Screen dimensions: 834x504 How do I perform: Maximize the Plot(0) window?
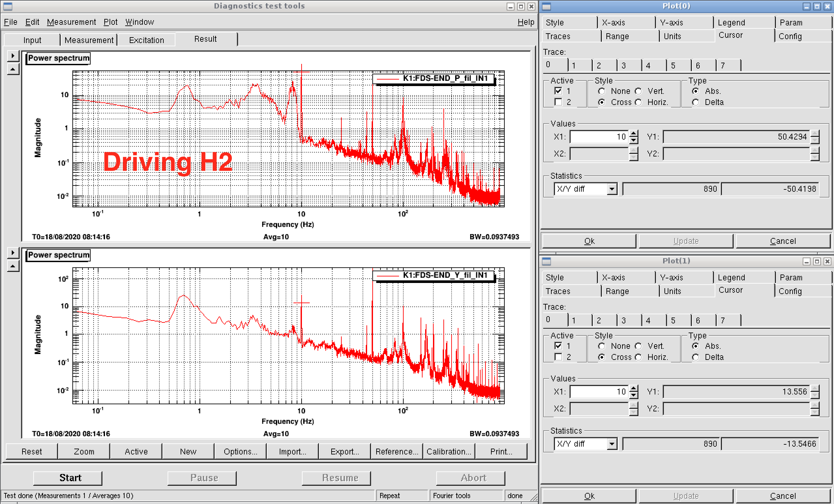click(x=817, y=7)
